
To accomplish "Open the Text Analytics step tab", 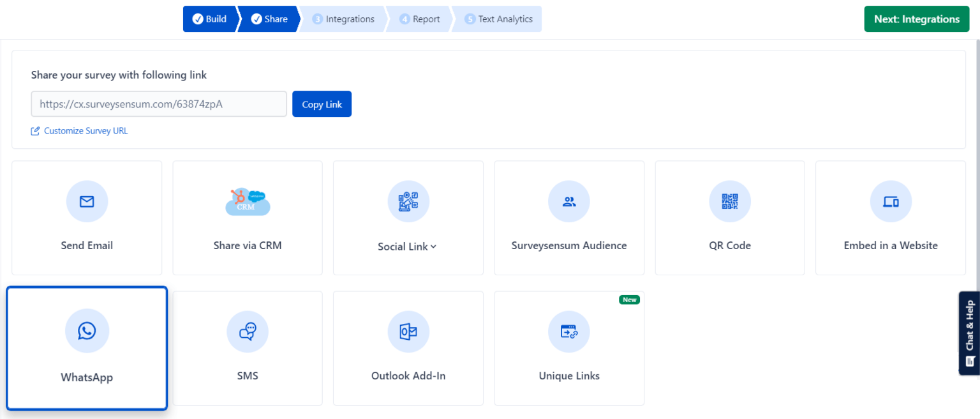I will pyautogui.click(x=498, y=19).
